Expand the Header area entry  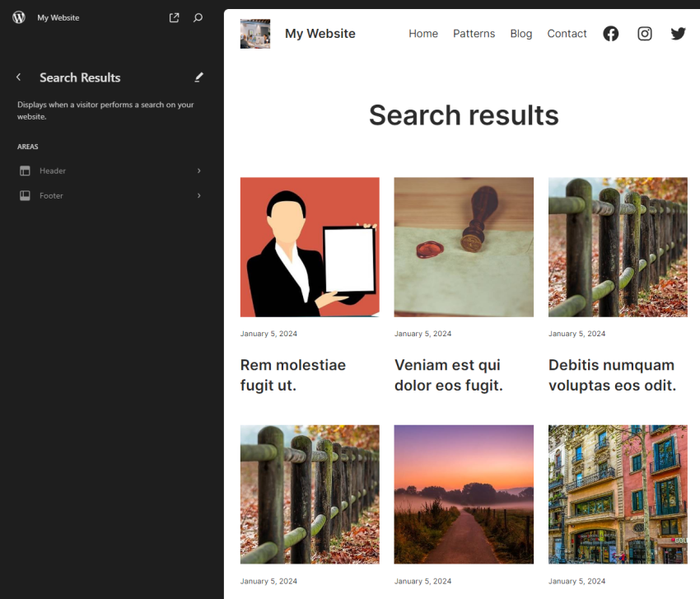click(198, 171)
